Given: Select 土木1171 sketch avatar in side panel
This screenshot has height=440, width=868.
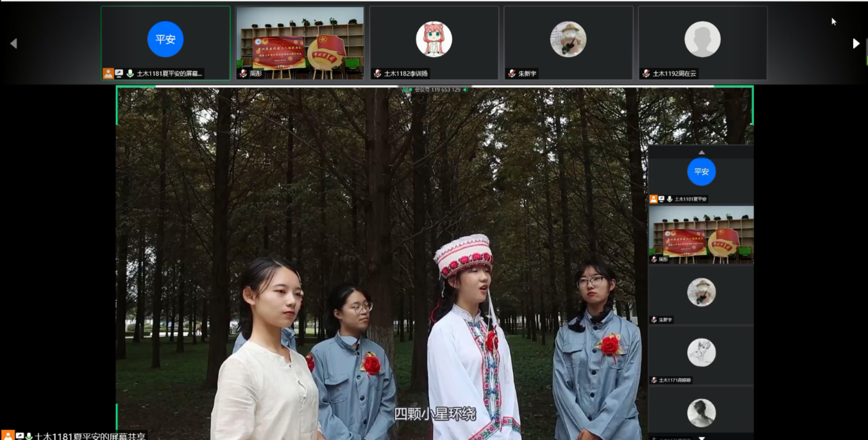Looking at the screenshot, I should pyautogui.click(x=701, y=353).
